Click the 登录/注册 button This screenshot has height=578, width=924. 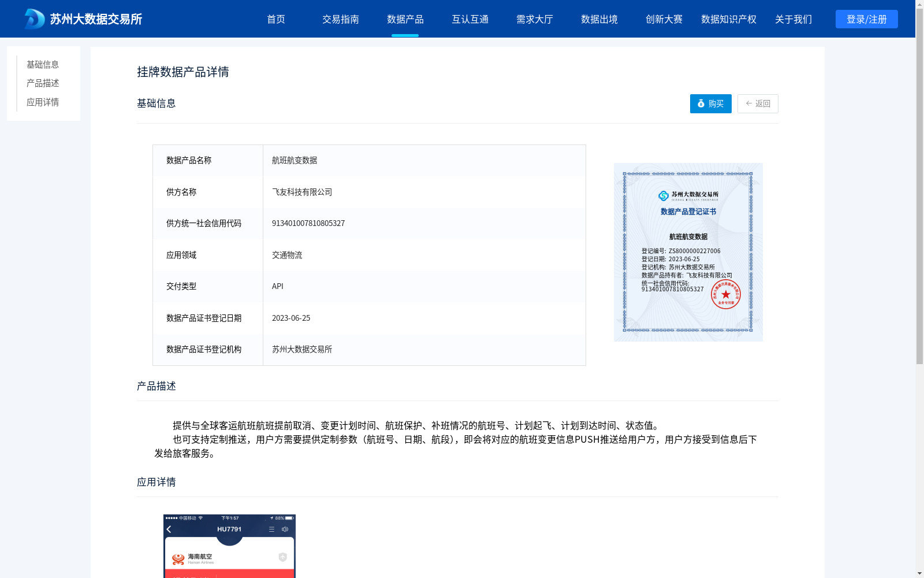click(867, 19)
